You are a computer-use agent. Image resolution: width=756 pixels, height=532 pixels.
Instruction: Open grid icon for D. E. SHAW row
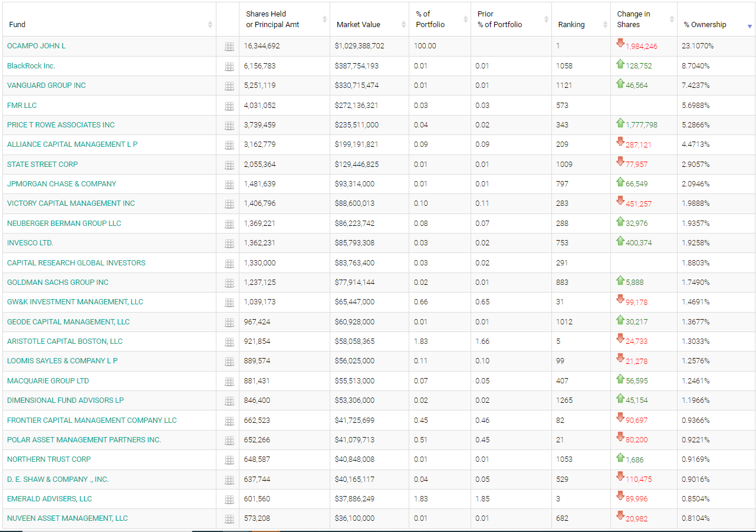[x=229, y=480]
